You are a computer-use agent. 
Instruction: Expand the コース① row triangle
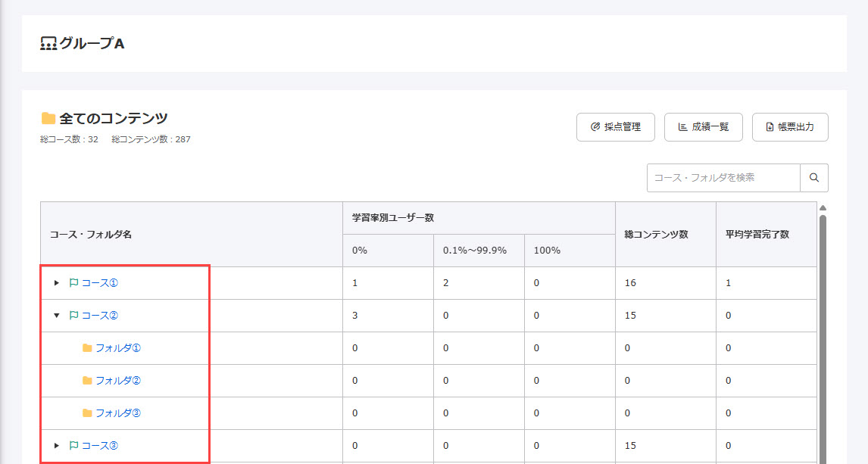[x=57, y=283]
